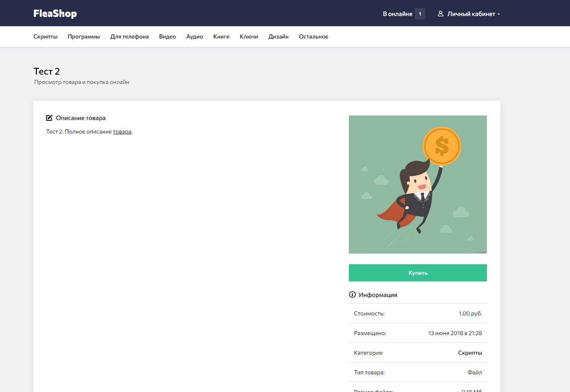Click the superhero businessman product image

pyautogui.click(x=418, y=184)
